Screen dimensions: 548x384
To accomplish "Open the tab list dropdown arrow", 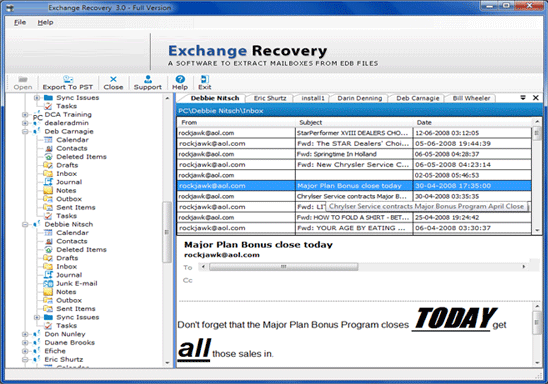I will click(x=522, y=98).
